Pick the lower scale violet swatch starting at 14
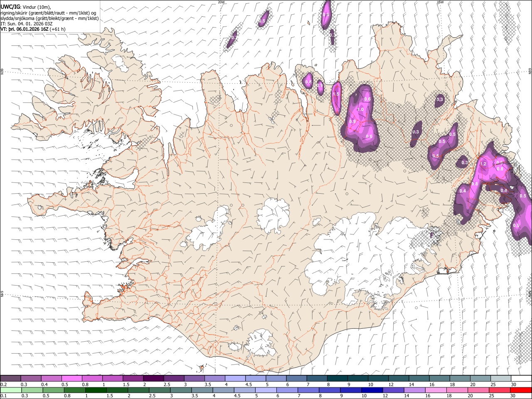532x399 pixels. tap(414, 390)
